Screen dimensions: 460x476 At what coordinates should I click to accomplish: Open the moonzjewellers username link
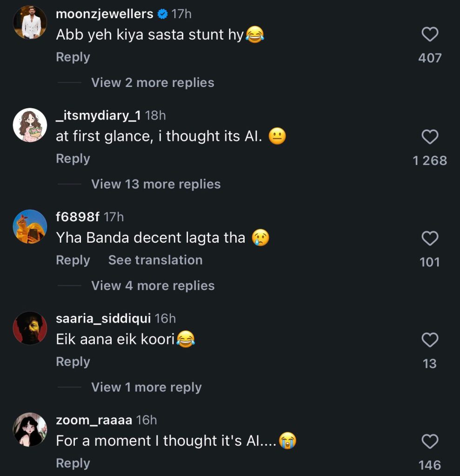104,14
